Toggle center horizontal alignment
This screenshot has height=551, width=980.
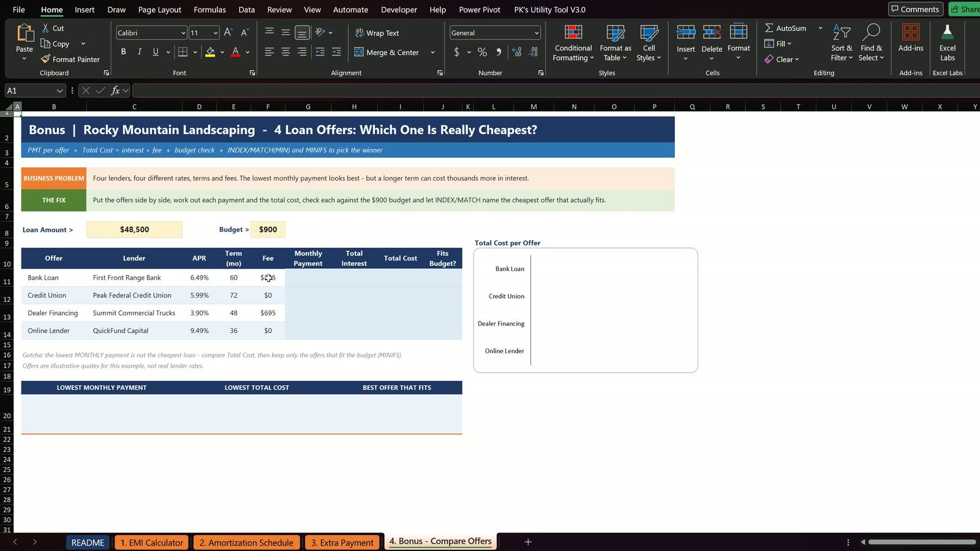[x=285, y=52]
